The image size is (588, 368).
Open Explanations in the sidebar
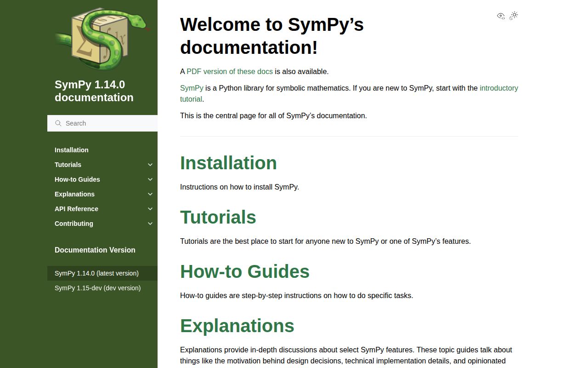(x=74, y=194)
